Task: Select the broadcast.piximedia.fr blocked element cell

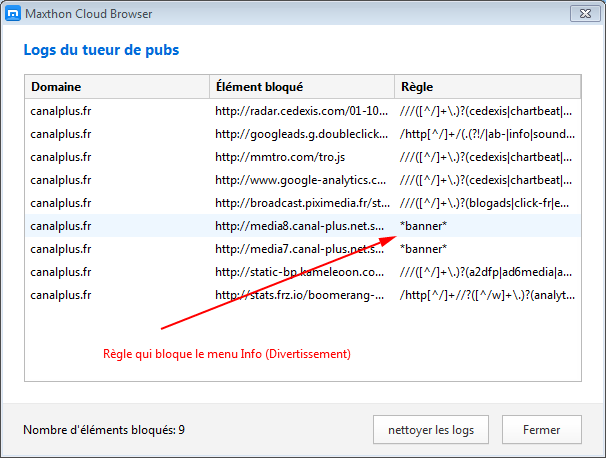Action: point(302,203)
